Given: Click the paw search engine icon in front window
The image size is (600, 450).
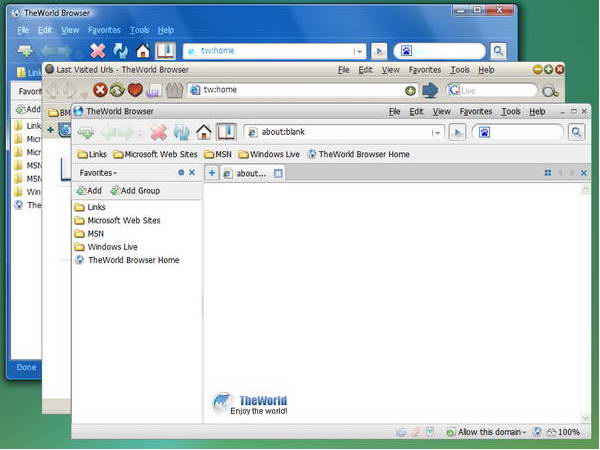Looking at the screenshot, I should pyautogui.click(x=484, y=133).
